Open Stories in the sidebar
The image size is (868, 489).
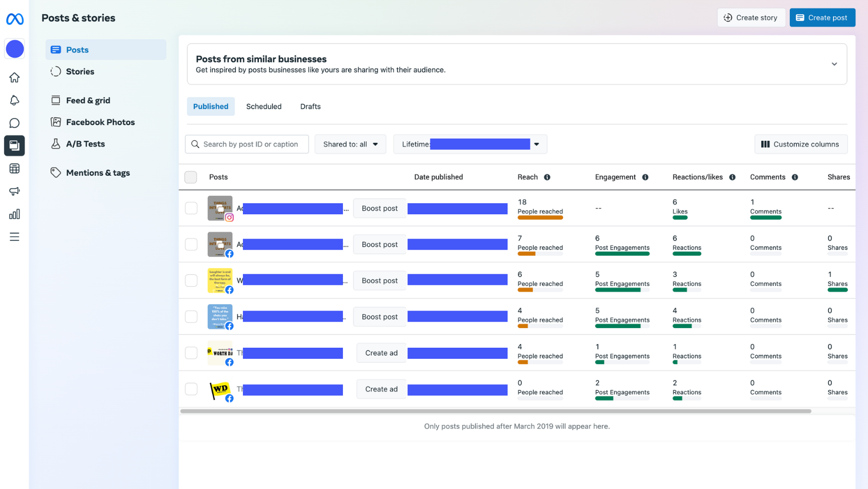point(106,71)
